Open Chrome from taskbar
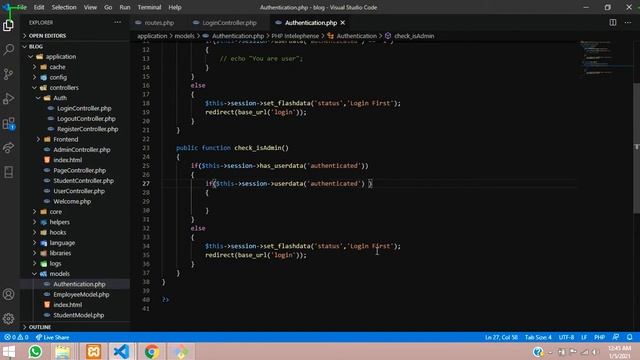 [x=152, y=351]
